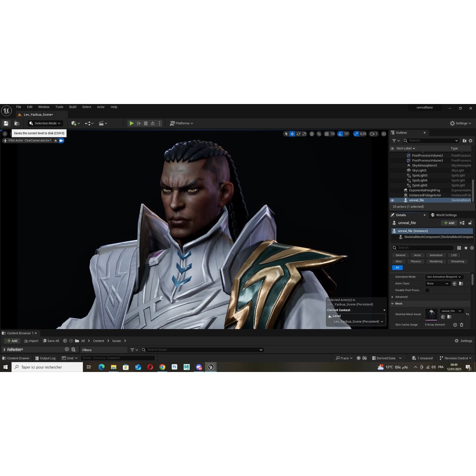This screenshot has height=476, width=476.
Task: Open the Tools menu
Action: point(59,107)
